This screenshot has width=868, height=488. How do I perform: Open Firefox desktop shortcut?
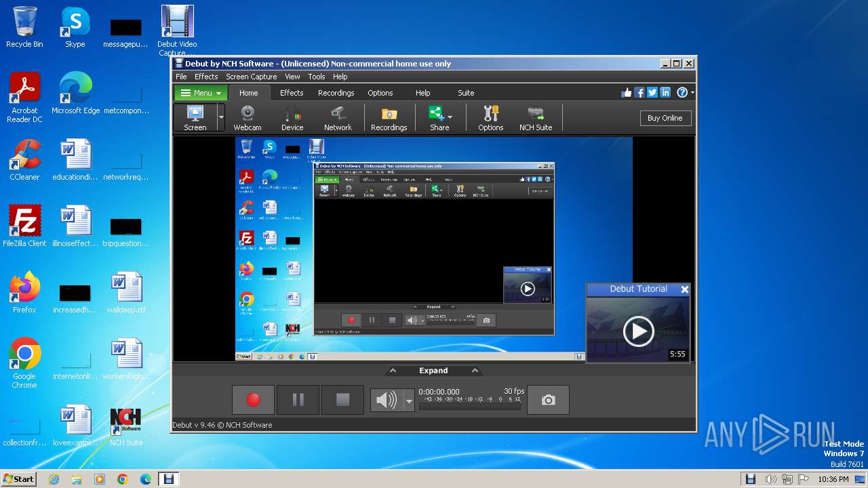point(24,293)
